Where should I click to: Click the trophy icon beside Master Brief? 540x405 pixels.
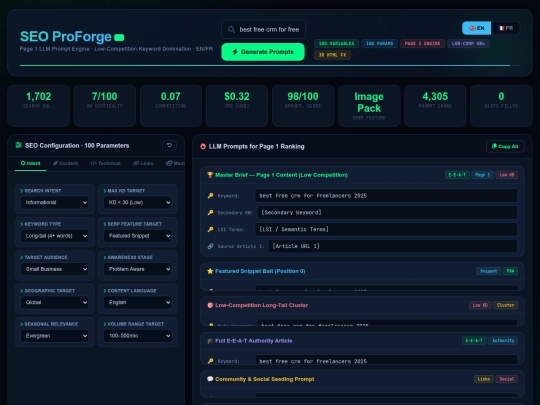point(210,175)
